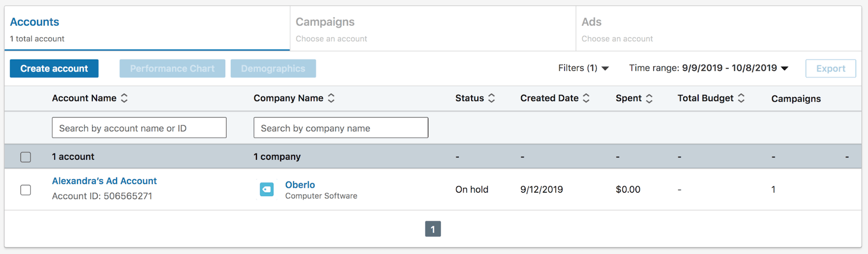Sort by Total Budget column arrows

pos(741,98)
